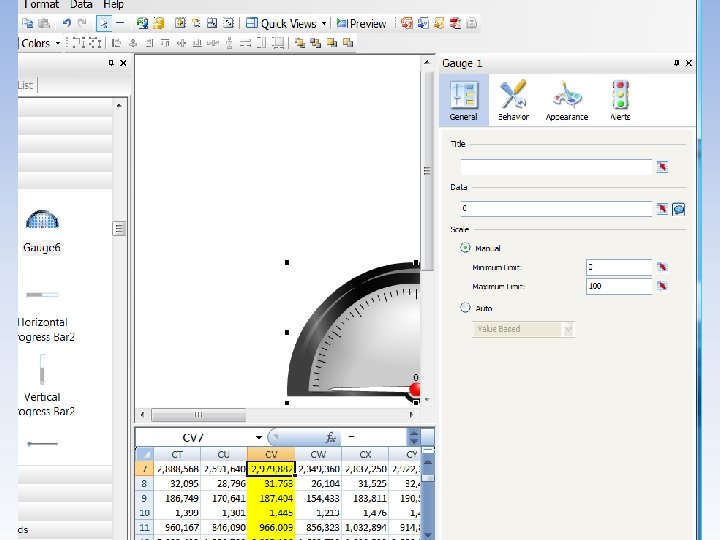This screenshot has height=540, width=720.
Task: Open the Help menu
Action: tap(113, 5)
